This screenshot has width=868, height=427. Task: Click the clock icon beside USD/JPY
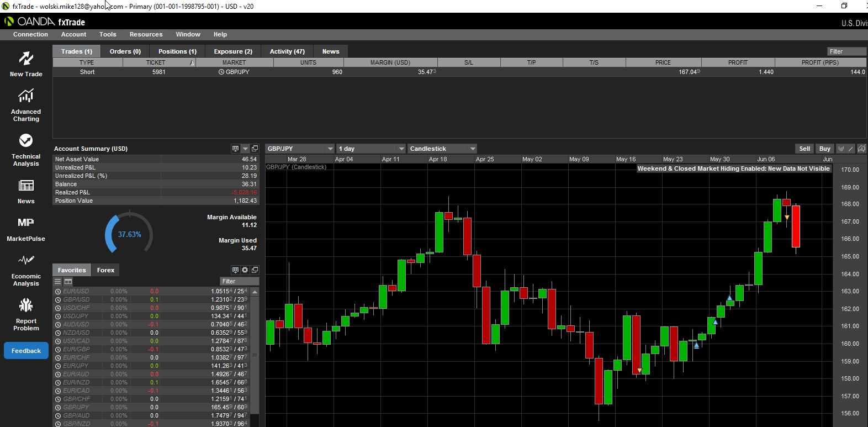58,316
